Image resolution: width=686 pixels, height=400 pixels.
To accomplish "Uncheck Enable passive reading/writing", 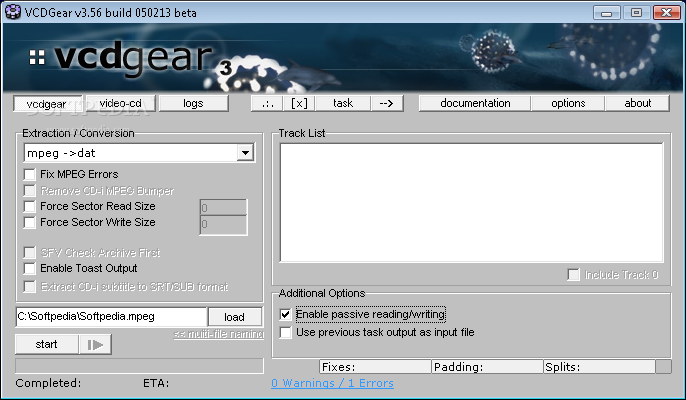I will [x=285, y=314].
